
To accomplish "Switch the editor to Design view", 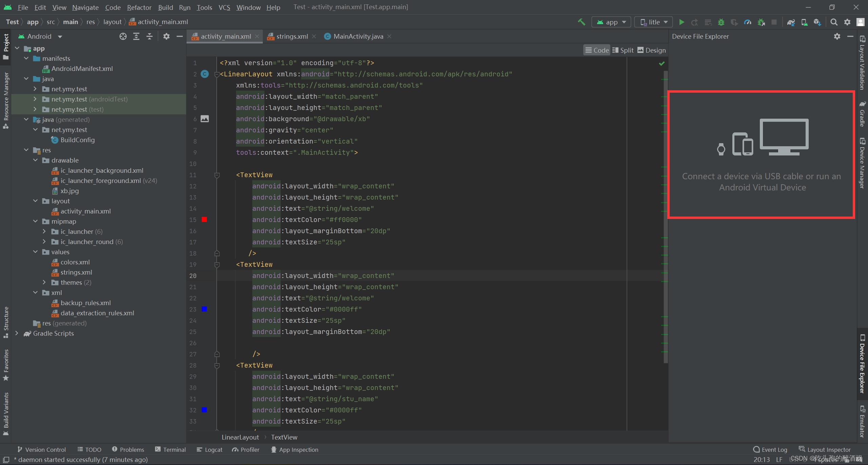I will [x=651, y=50].
